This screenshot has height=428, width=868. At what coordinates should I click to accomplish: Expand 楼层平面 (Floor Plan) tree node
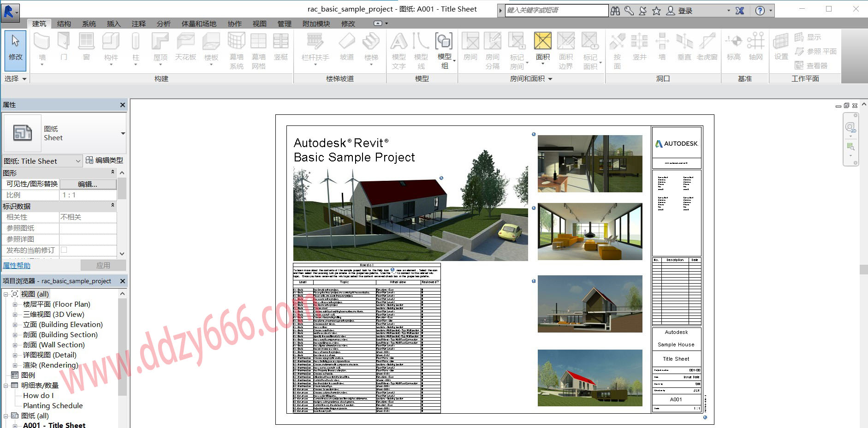pyautogui.click(x=15, y=304)
